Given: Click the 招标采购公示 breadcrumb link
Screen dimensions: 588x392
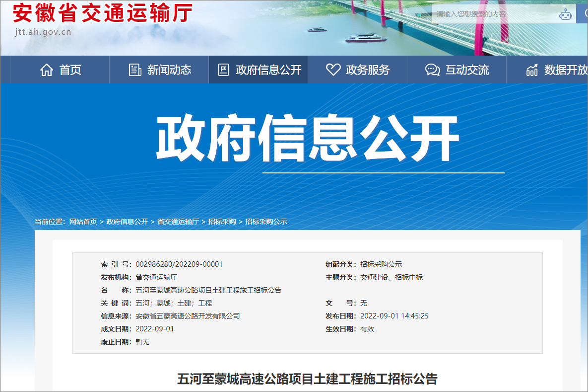Looking at the screenshot, I should click(x=266, y=222).
